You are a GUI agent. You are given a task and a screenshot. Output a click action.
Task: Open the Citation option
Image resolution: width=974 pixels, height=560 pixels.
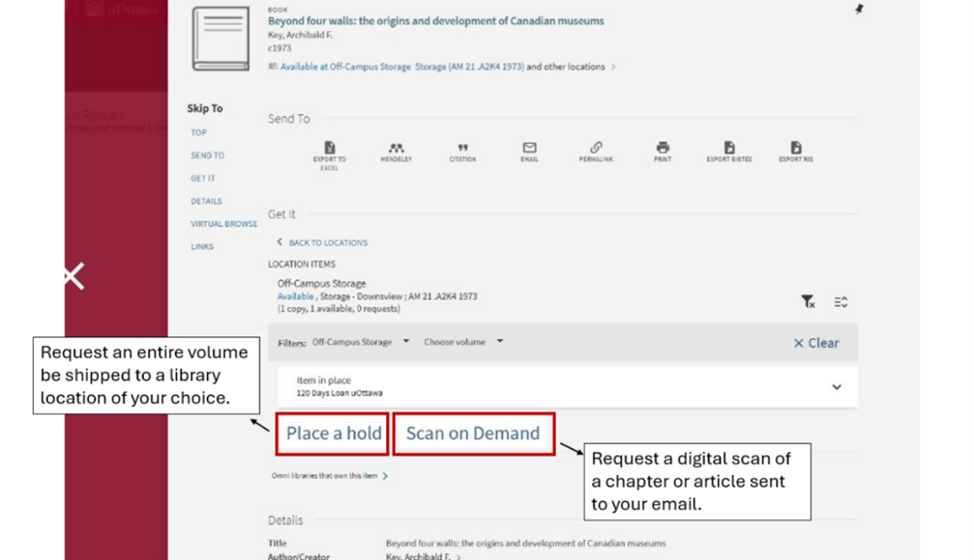point(463,152)
